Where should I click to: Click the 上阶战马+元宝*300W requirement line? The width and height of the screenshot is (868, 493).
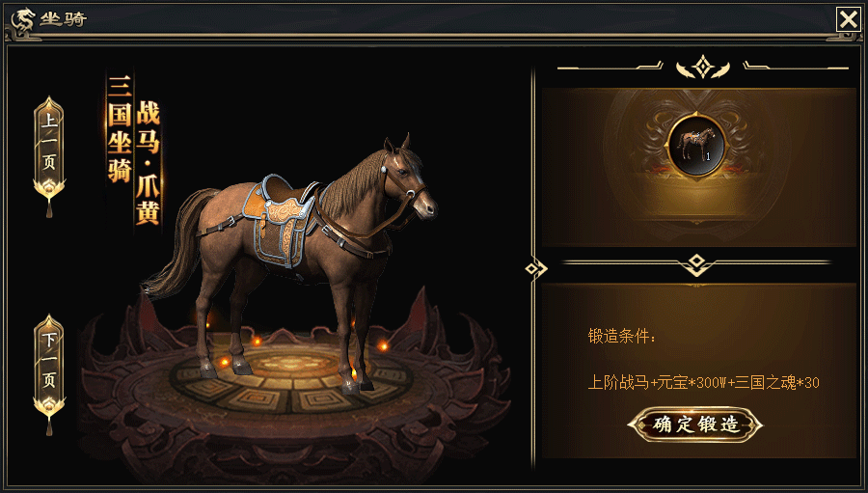tap(703, 382)
